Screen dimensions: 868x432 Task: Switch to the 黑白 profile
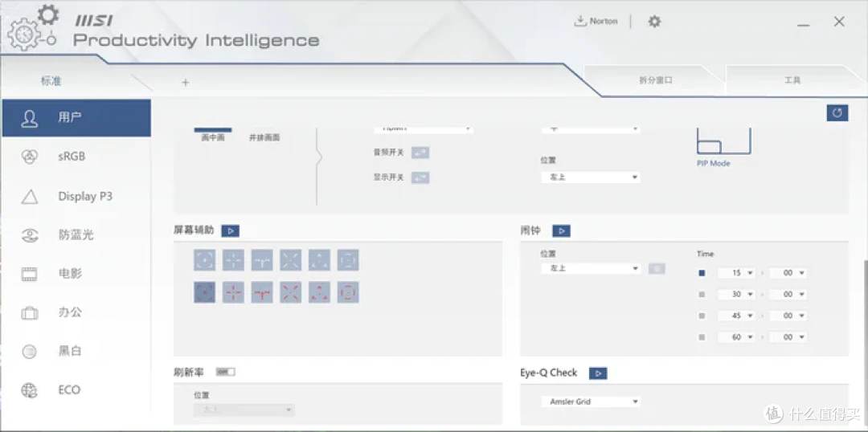[76, 351]
